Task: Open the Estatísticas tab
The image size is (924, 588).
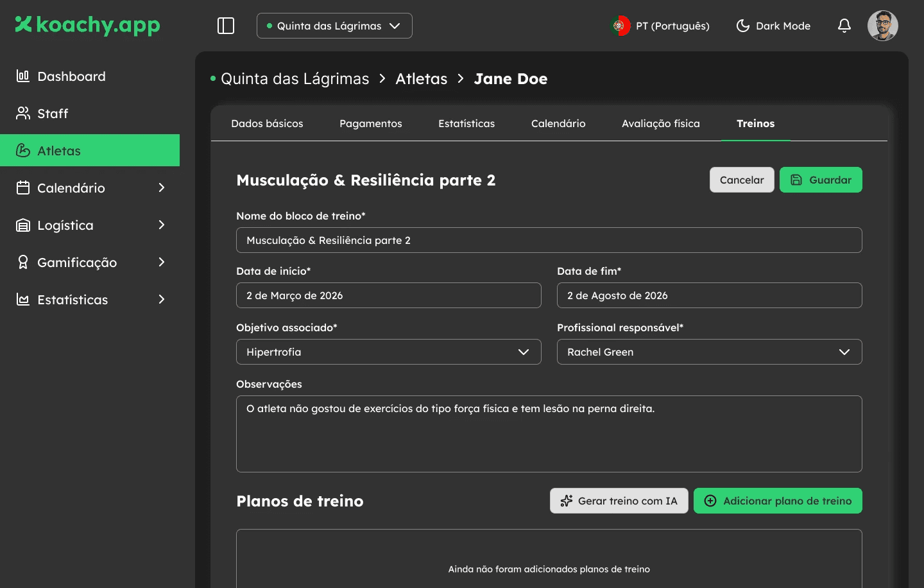Action: (x=466, y=123)
